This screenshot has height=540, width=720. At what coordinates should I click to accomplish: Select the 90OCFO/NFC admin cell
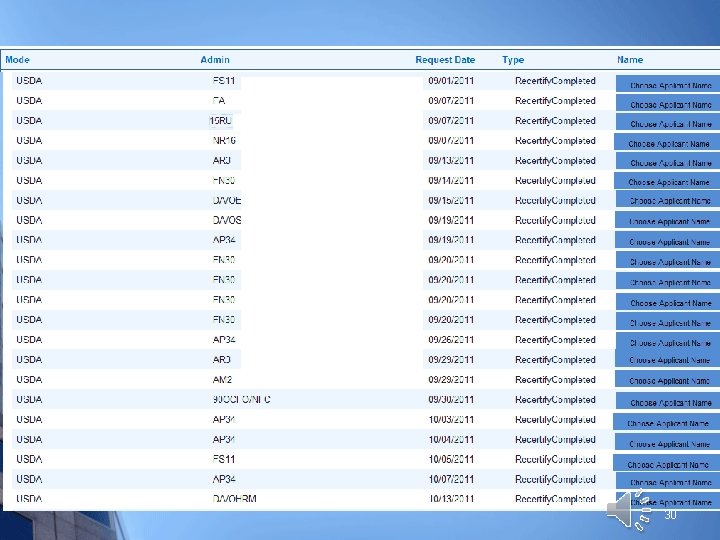click(x=242, y=399)
